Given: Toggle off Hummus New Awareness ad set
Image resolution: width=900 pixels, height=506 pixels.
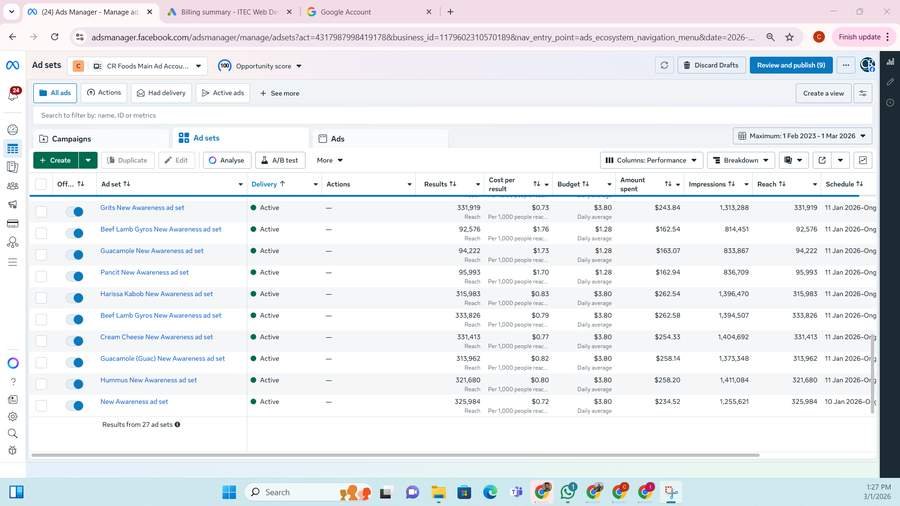Looking at the screenshot, I should click(75, 384).
